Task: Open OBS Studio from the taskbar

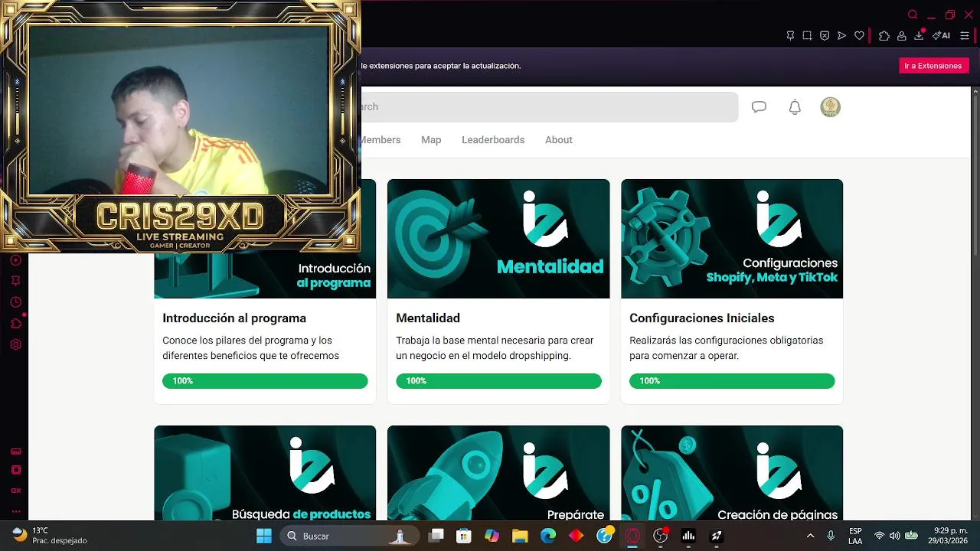Action: (x=661, y=536)
